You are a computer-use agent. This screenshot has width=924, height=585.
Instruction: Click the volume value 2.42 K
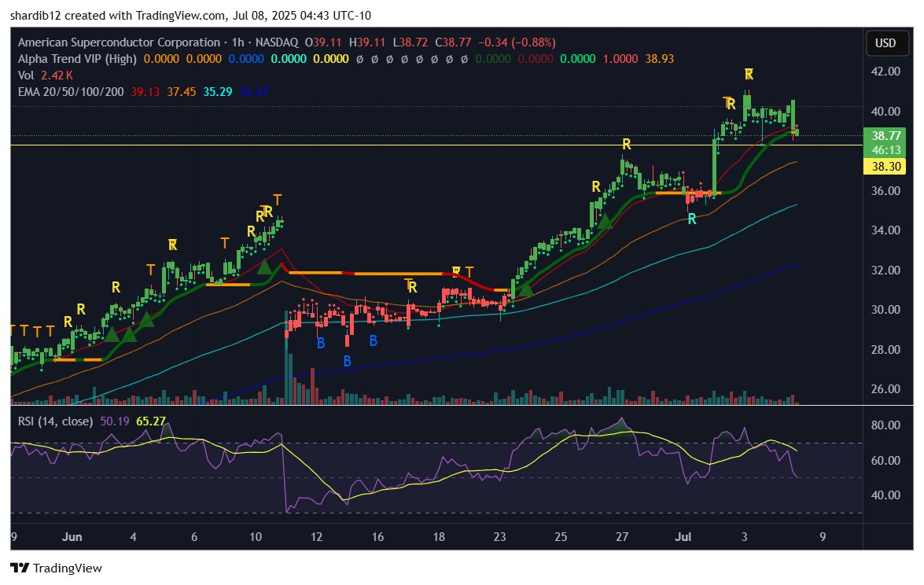[57, 75]
